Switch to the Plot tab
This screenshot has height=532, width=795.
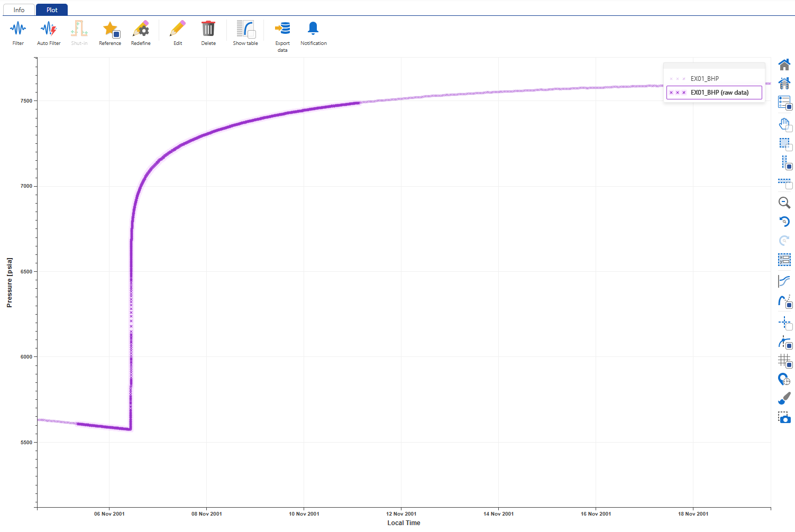point(51,10)
